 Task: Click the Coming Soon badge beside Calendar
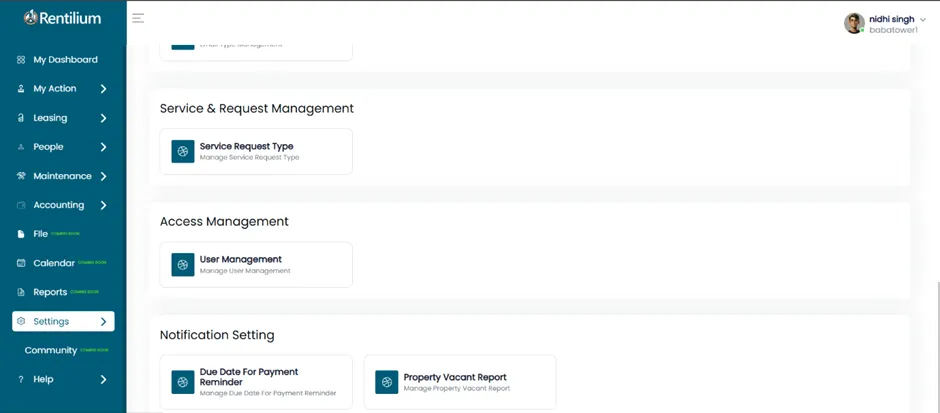point(92,263)
